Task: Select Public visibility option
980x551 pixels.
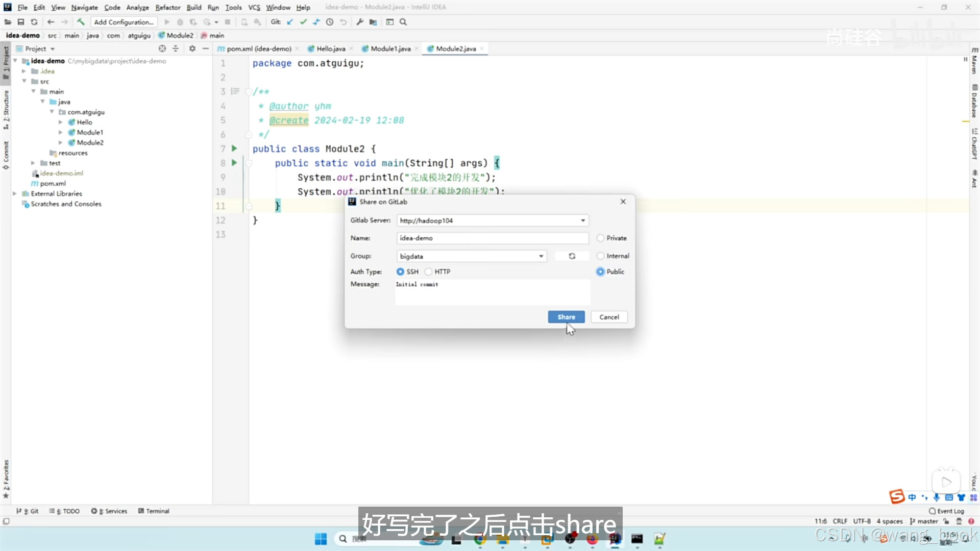Action: click(600, 272)
